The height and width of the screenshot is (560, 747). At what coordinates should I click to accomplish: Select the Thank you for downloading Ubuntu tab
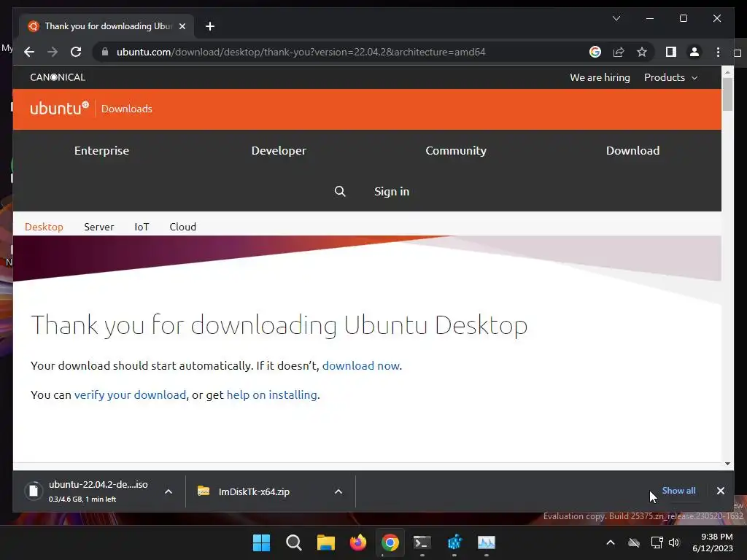point(107,26)
